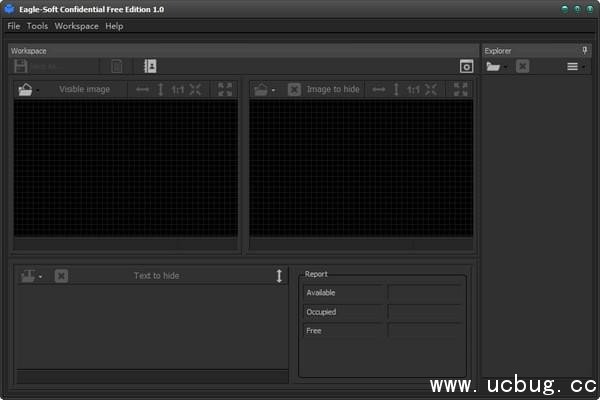Toggle 1:1 zoom for Visible image
The image size is (600, 400).
pos(177,90)
